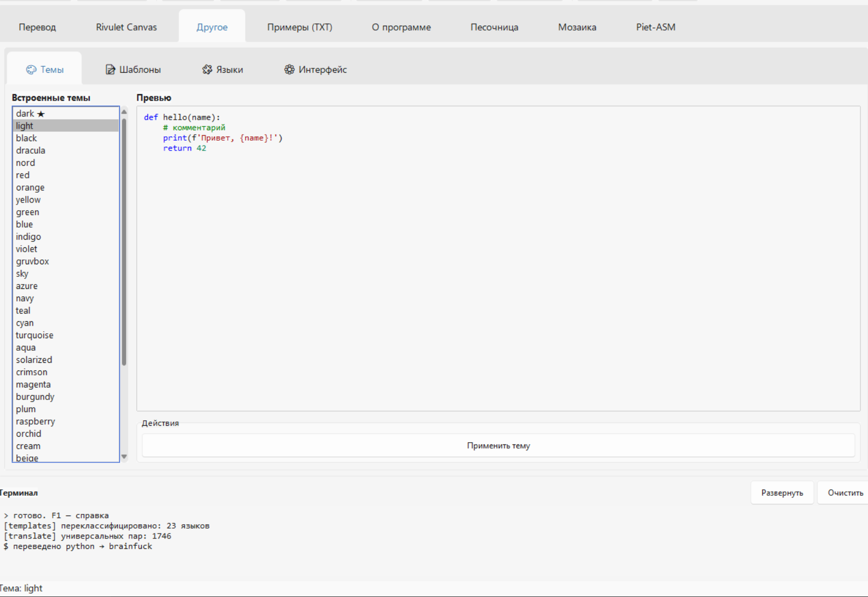Pick the orange theme
Screen dimensions: 868x597
[x=66, y=187]
